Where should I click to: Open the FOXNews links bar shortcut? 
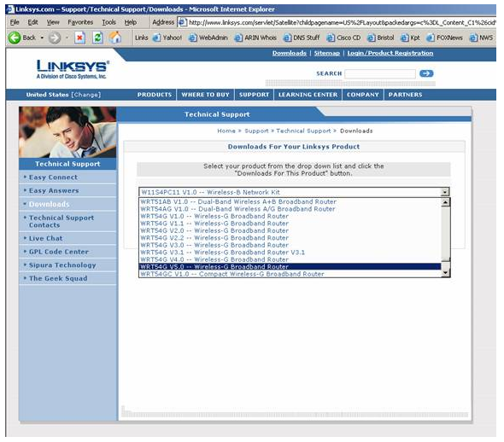(444, 38)
